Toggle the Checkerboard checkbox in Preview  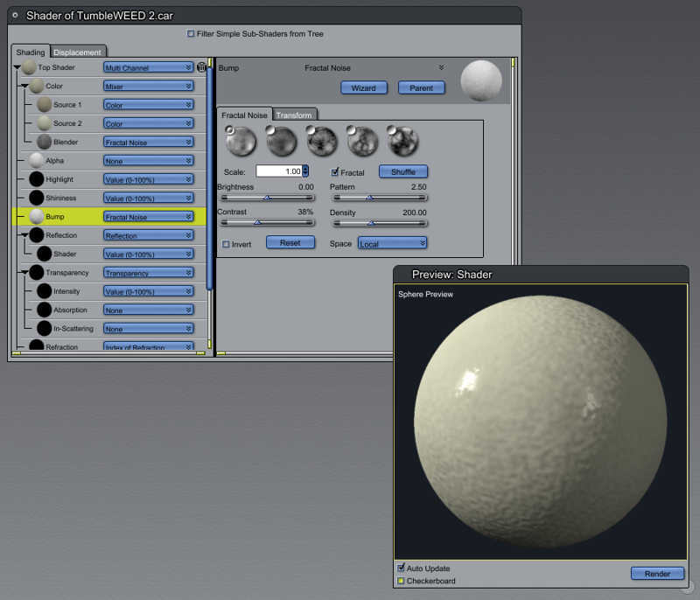(x=401, y=581)
